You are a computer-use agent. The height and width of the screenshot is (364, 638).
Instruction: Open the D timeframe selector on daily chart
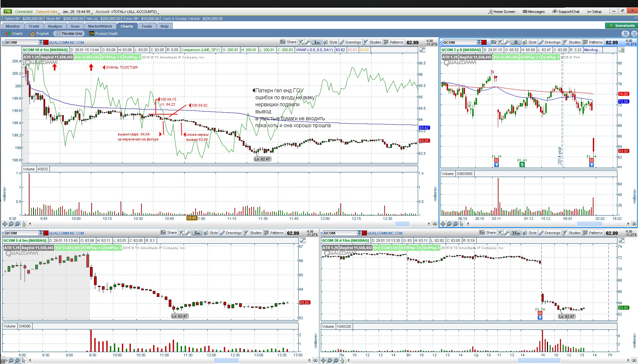516,42
